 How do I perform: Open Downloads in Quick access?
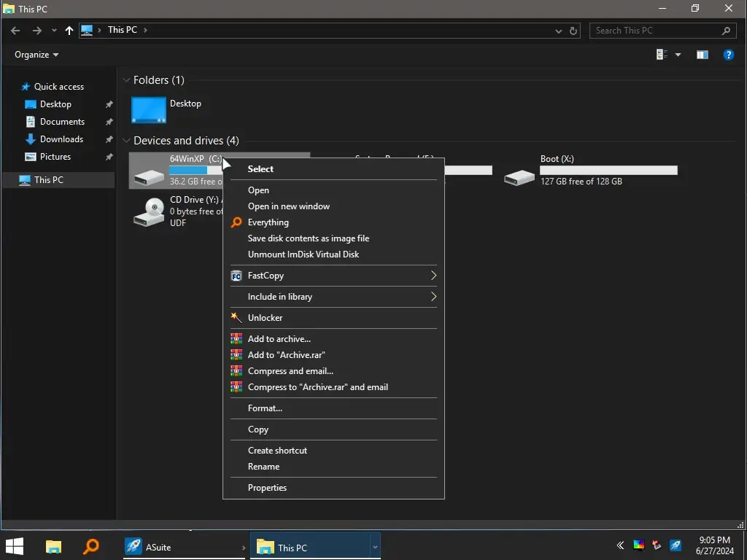pyautogui.click(x=61, y=139)
